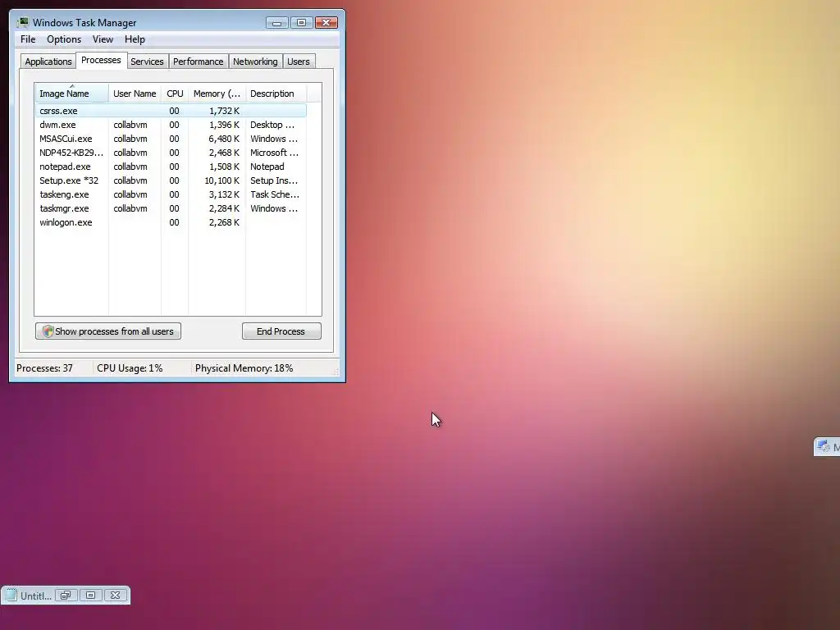
Task: Switch to the Applications tab
Action: point(48,62)
